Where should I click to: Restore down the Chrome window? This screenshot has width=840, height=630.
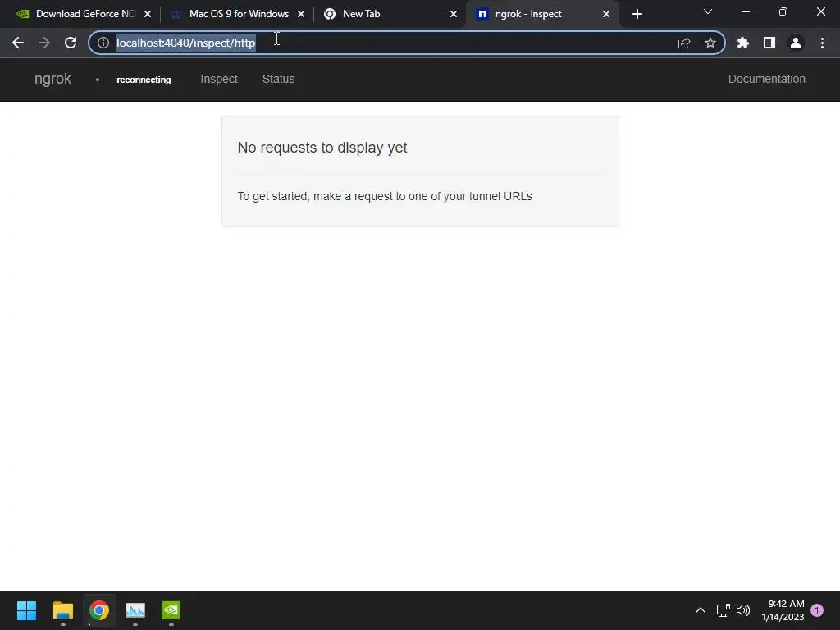coord(783,11)
